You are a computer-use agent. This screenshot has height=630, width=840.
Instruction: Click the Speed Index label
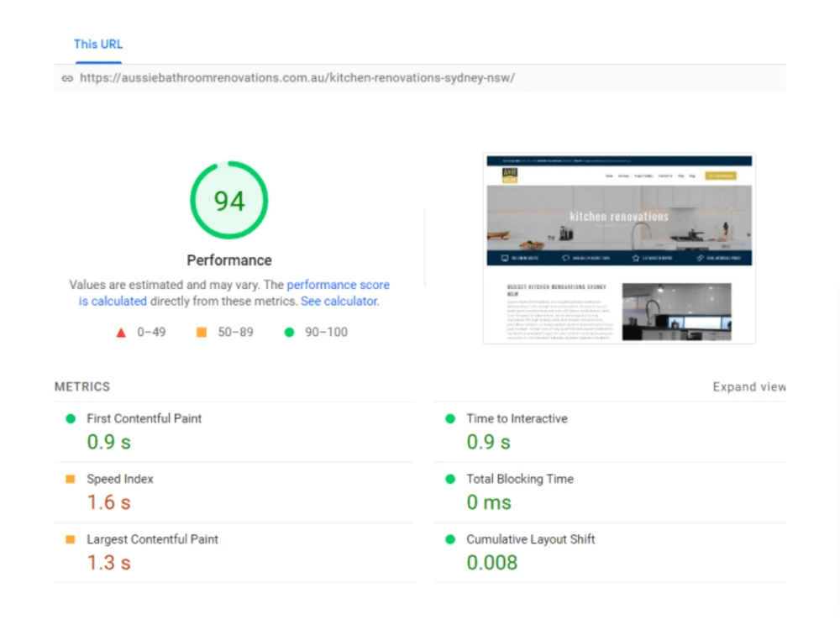click(120, 479)
